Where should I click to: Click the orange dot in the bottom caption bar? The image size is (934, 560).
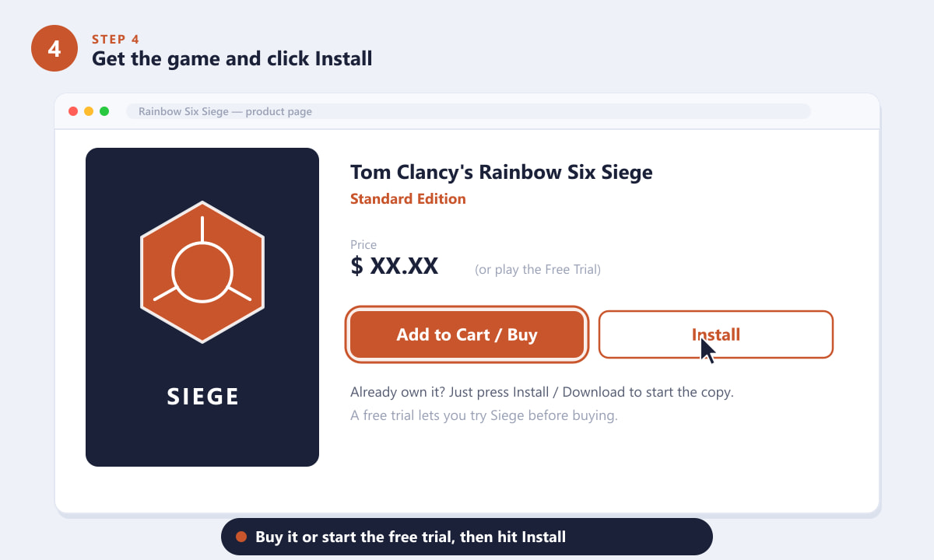pyautogui.click(x=241, y=537)
